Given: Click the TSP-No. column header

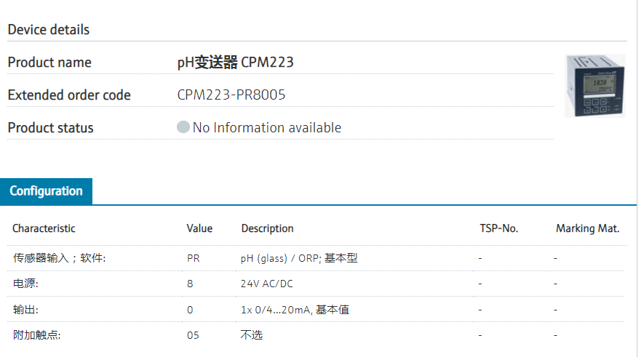Looking at the screenshot, I should pos(498,228).
